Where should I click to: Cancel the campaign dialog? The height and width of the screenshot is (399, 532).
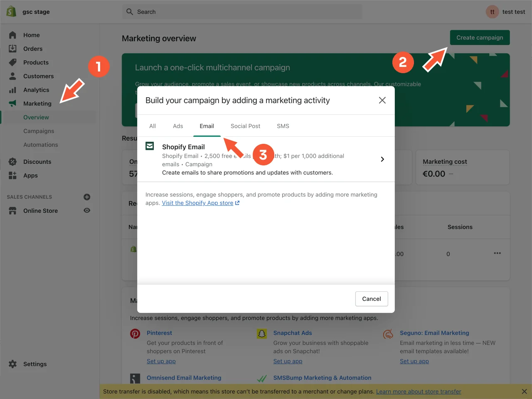[372, 299]
